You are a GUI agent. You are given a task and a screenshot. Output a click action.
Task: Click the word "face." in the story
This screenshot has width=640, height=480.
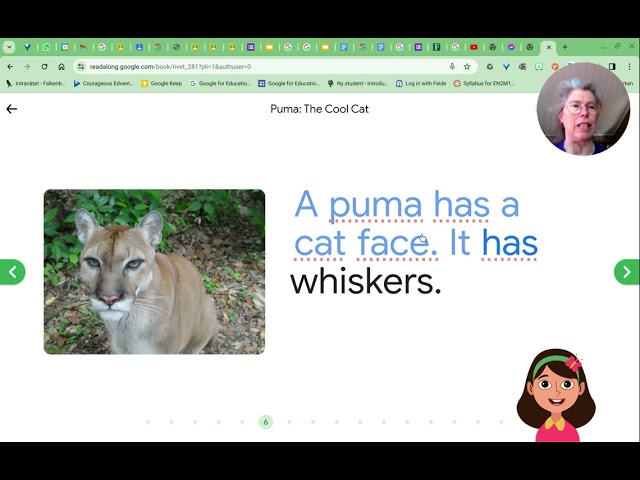click(x=398, y=242)
